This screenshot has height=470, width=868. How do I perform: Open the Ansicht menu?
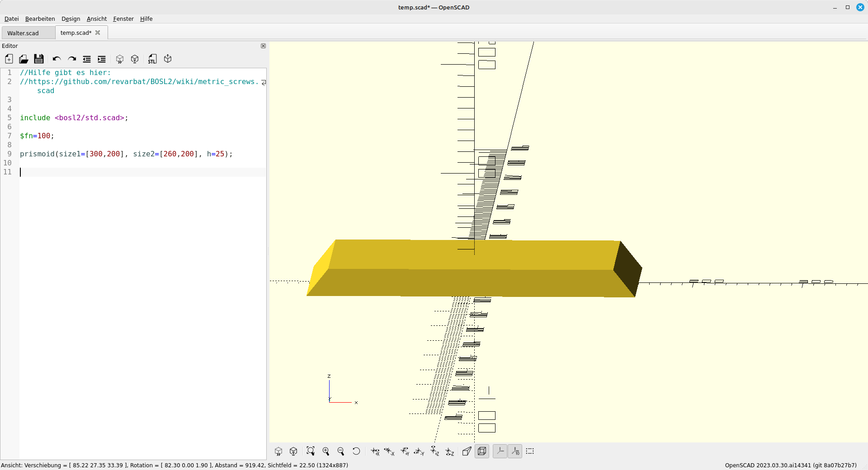point(97,19)
